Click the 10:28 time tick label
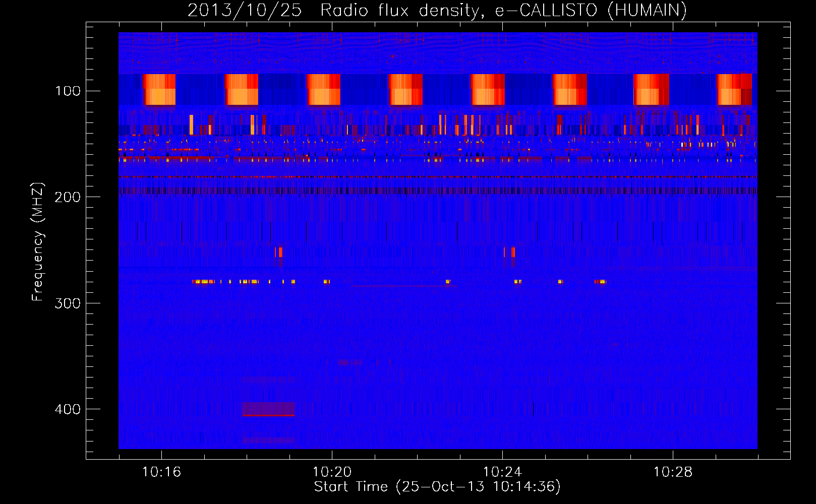This screenshot has width=816, height=504. (x=673, y=472)
